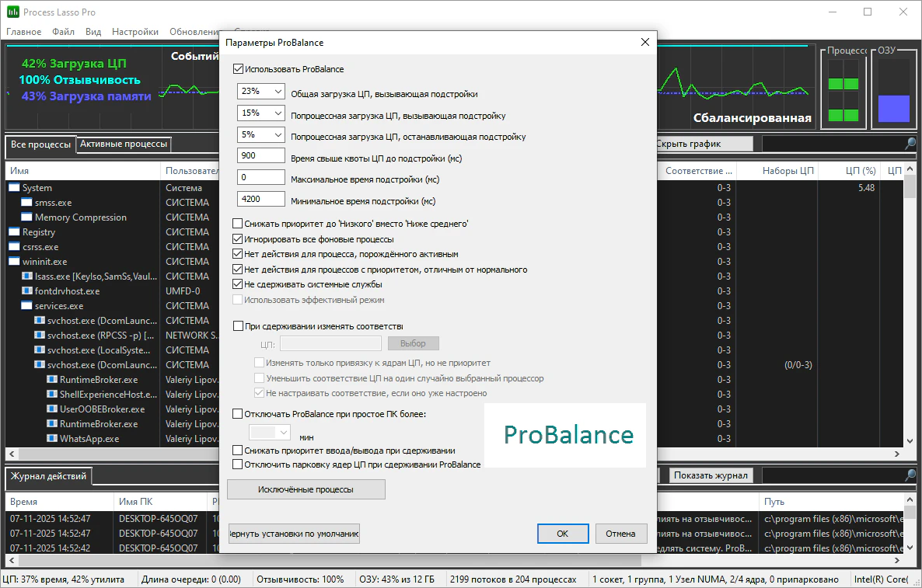Sort by Имя column header
922x588 pixels.
tap(82, 171)
